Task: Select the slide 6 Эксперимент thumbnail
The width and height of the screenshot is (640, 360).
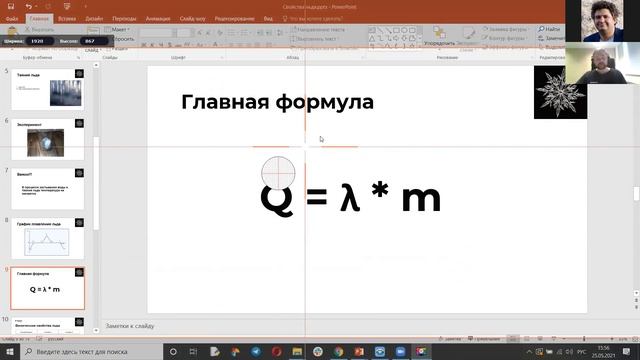Action: (x=47, y=139)
